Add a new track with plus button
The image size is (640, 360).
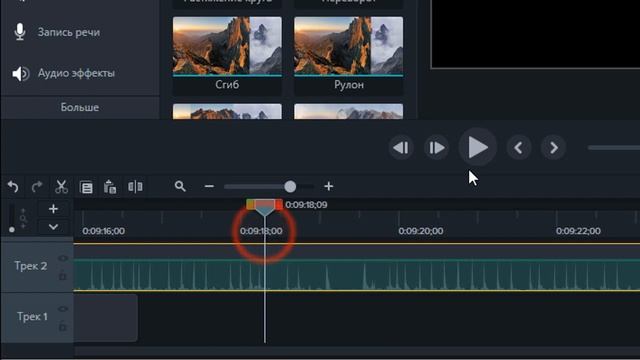click(53, 209)
